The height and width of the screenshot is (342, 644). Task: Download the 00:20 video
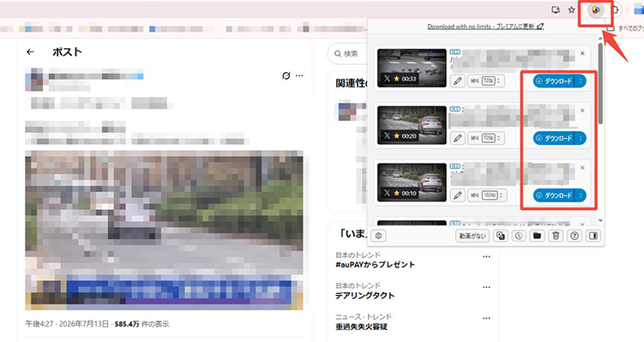tap(554, 138)
